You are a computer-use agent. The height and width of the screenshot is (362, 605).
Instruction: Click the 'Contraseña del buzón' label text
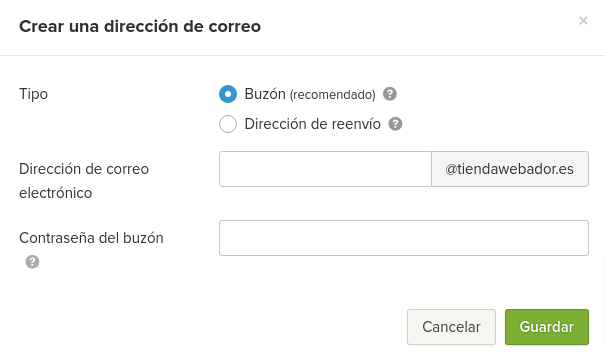(x=91, y=238)
